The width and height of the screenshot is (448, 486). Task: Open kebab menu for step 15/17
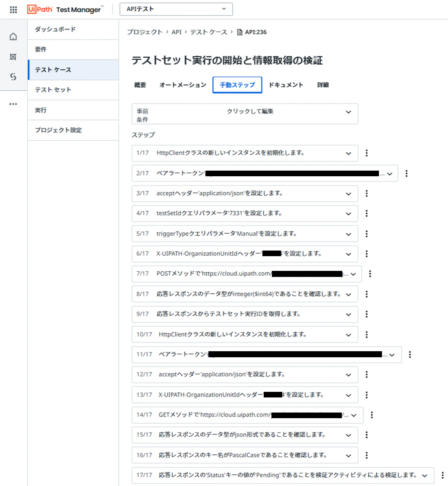click(x=366, y=435)
